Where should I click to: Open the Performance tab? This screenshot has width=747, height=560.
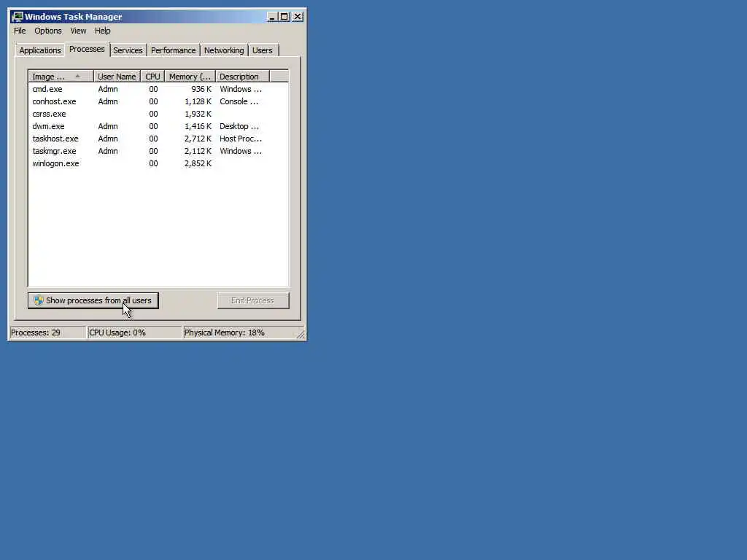(x=174, y=50)
